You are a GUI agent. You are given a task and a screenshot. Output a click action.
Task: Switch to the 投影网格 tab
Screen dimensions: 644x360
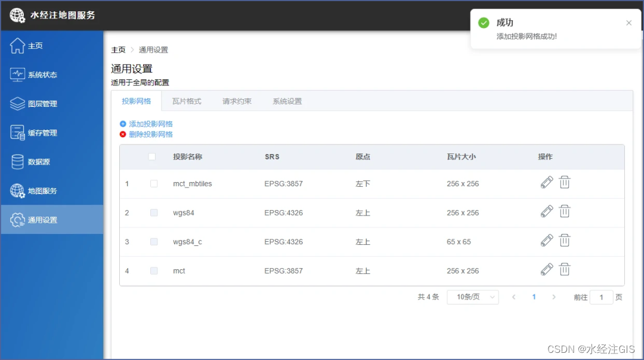[137, 101]
